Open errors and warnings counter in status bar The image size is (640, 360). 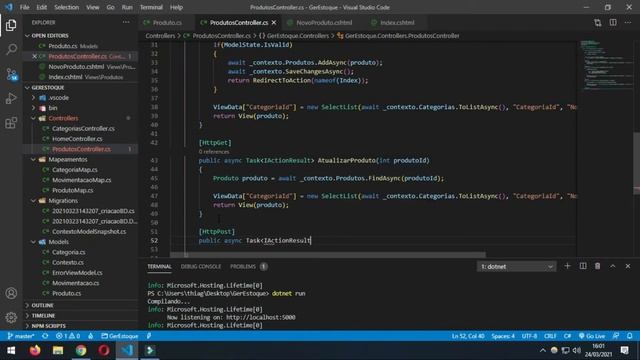pos(68,336)
